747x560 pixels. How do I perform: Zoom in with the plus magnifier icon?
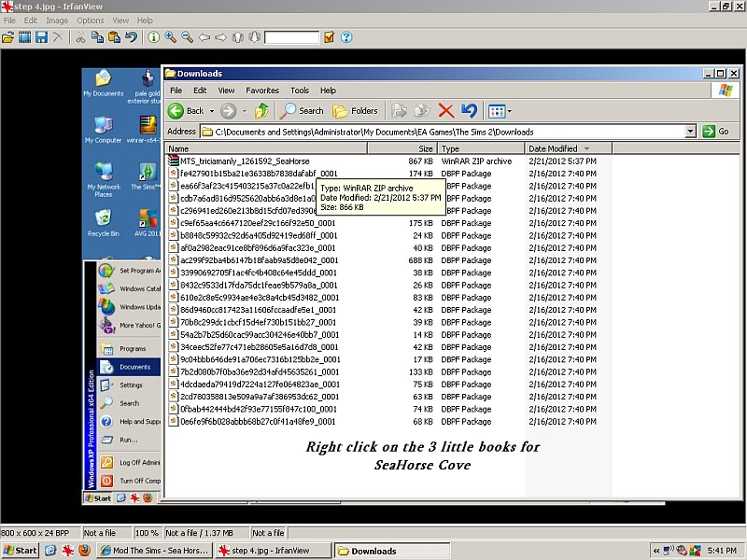click(x=170, y=37)
